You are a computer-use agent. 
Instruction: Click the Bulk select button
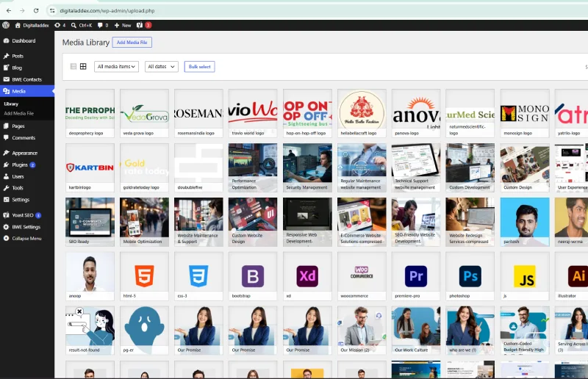199,66
